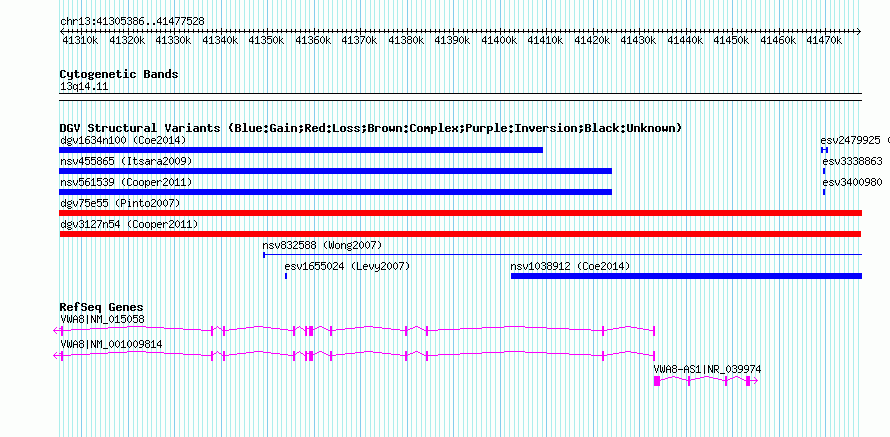
Task: Open the dgv1634n100 (Coe2014) label
Action: tap(123, 140)
